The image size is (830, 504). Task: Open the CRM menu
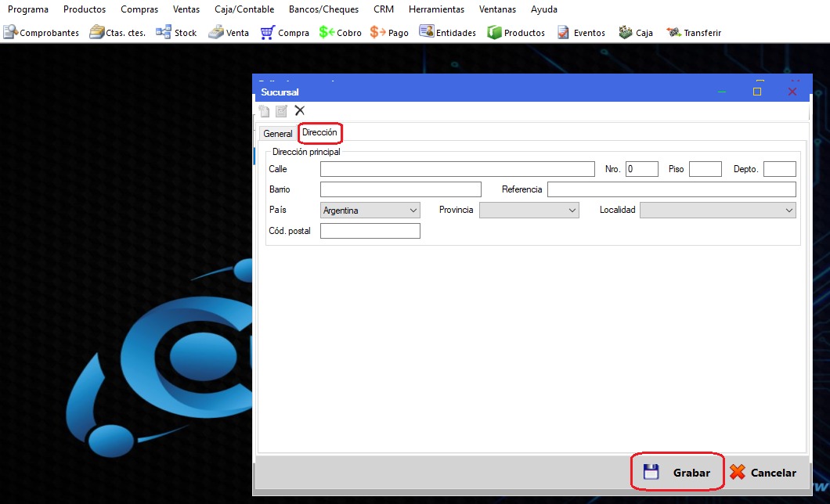(384, 9)
